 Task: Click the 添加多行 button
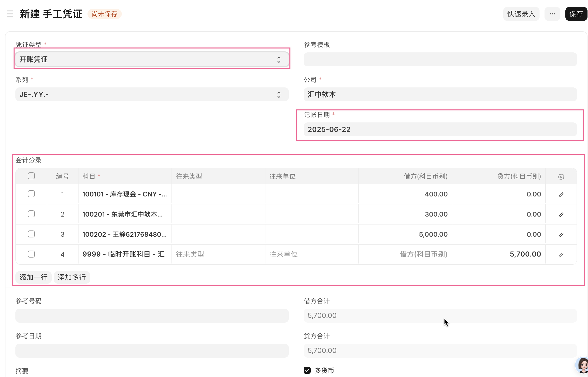coord(72,277)
